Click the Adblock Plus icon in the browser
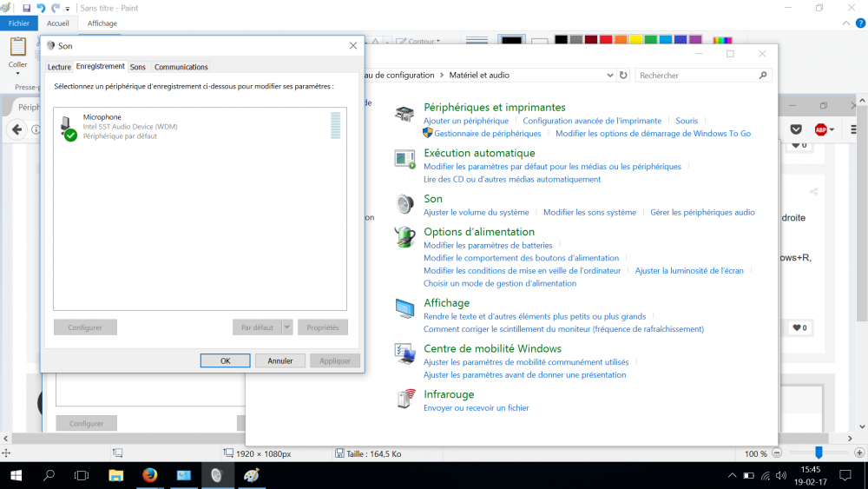 click(x=821, y=129)
